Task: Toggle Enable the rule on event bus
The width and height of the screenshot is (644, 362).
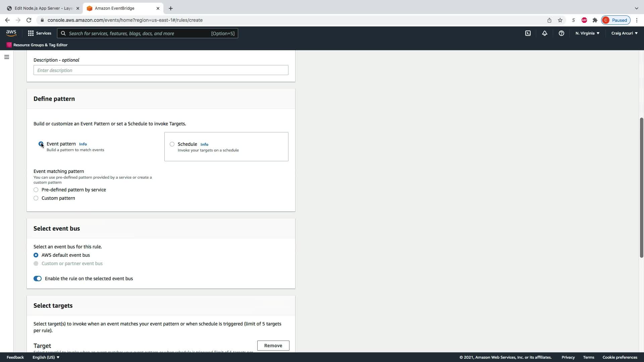Action: point(38,279)
